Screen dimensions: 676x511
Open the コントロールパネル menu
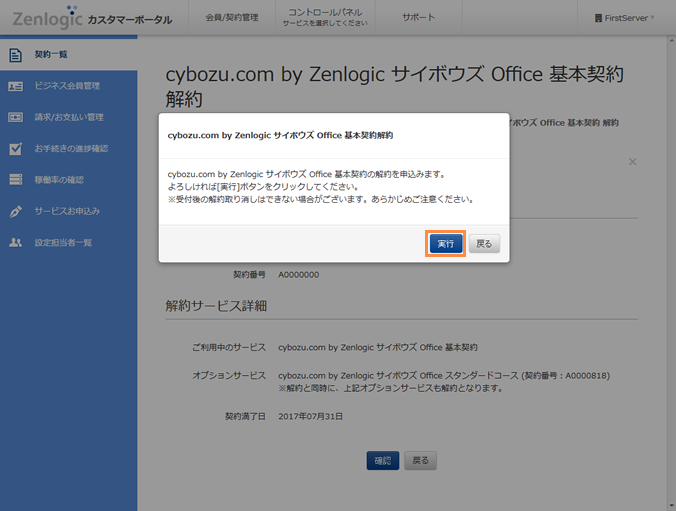[x=325, y=17]
